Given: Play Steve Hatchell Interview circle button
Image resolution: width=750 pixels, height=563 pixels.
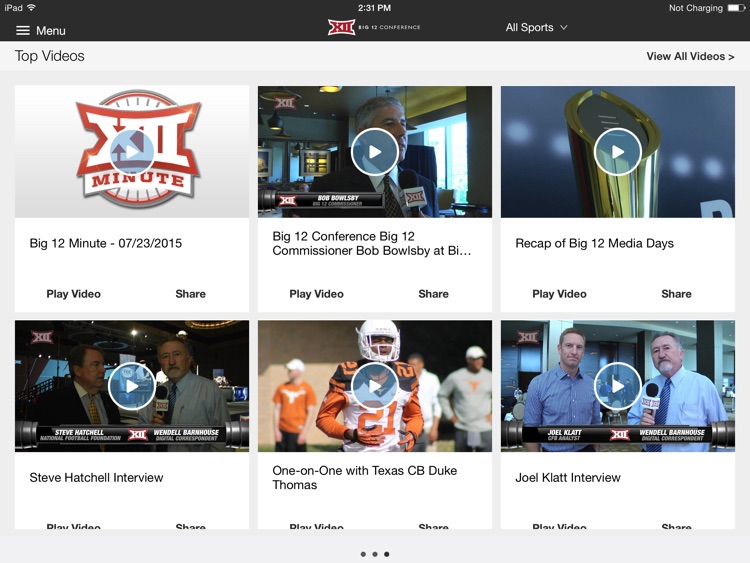Looking at the screenshot, I should click(x=132, y=386).
